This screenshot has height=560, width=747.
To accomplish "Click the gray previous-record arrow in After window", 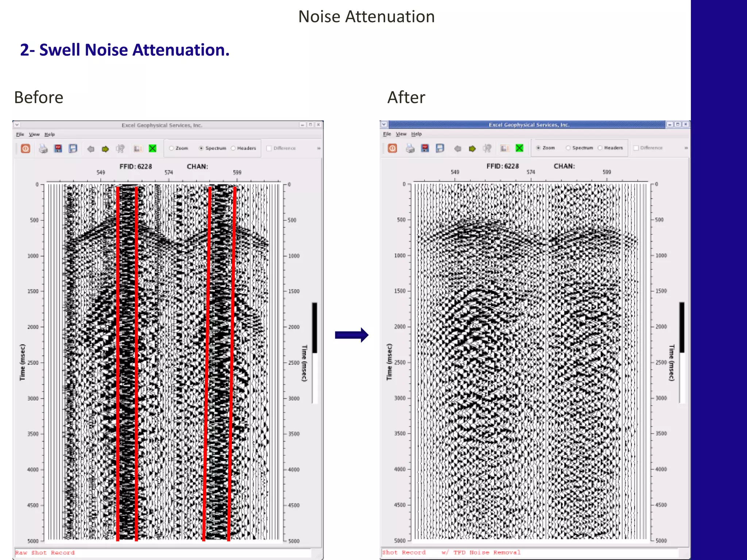I will coord(457,148).
